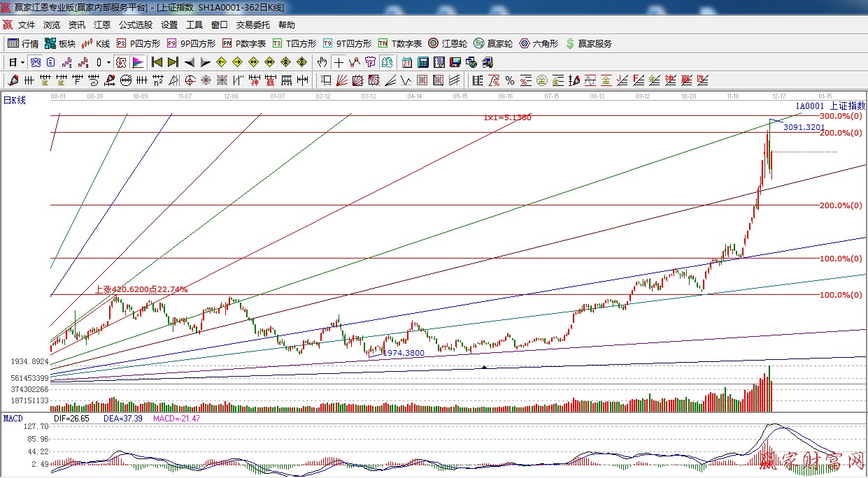
Task: Jump to first bar with skip-to-start arrow
Action: pyautogui.click(x=157, y=62)
